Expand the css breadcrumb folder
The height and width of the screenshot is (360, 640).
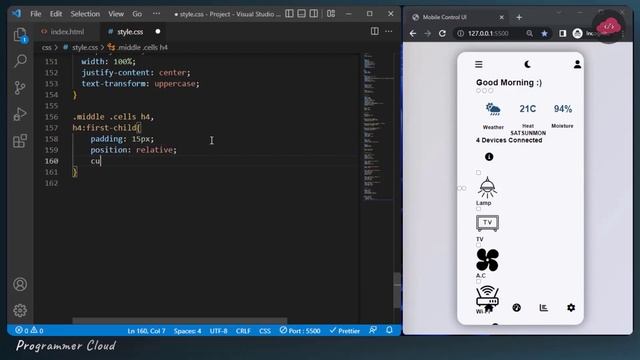pos(47,47)
